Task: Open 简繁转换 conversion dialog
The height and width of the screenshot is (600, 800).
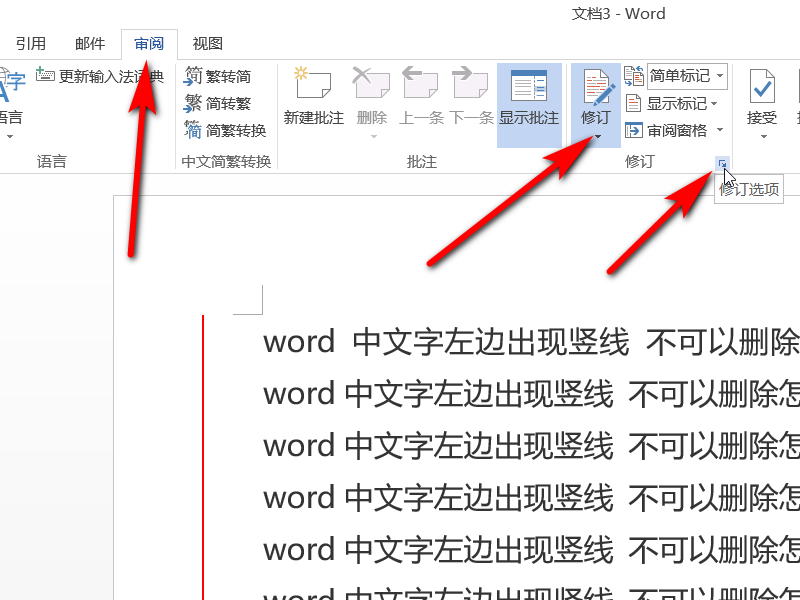Action: pyautogui.click(x=225, y=131)
